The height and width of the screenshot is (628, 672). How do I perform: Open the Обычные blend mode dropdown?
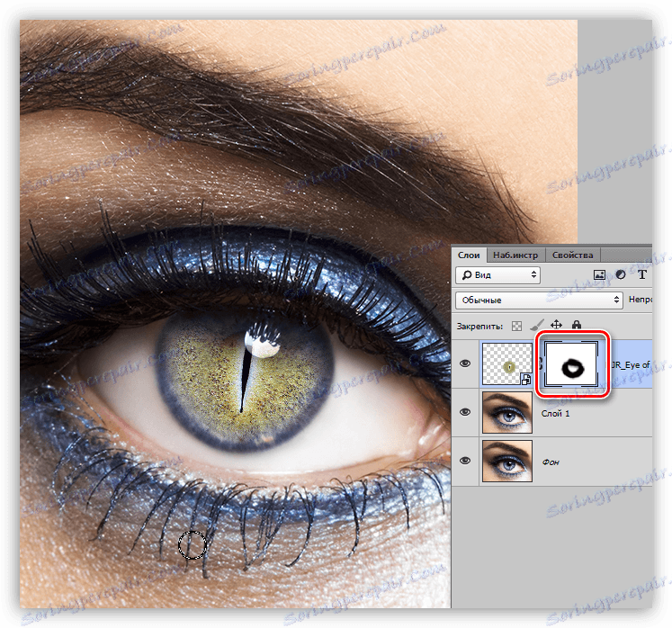tap(539, 301)
